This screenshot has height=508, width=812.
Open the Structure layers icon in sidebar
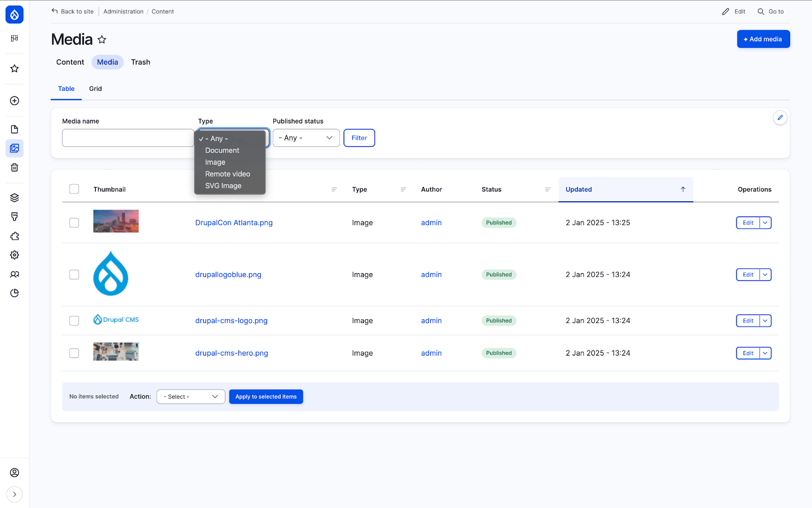pos(14,198)
